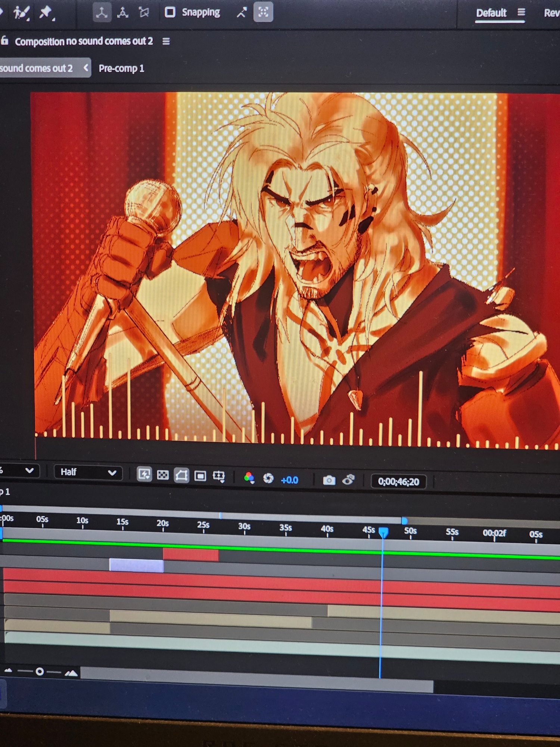This screenshot has width=560, height=747.
Task: Click the View Axis mode icon
Action: [x=144, y=12]
